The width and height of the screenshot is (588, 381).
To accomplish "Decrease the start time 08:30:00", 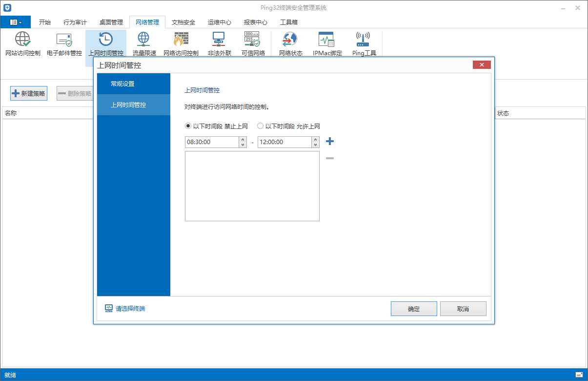I will tap(243, 145).
